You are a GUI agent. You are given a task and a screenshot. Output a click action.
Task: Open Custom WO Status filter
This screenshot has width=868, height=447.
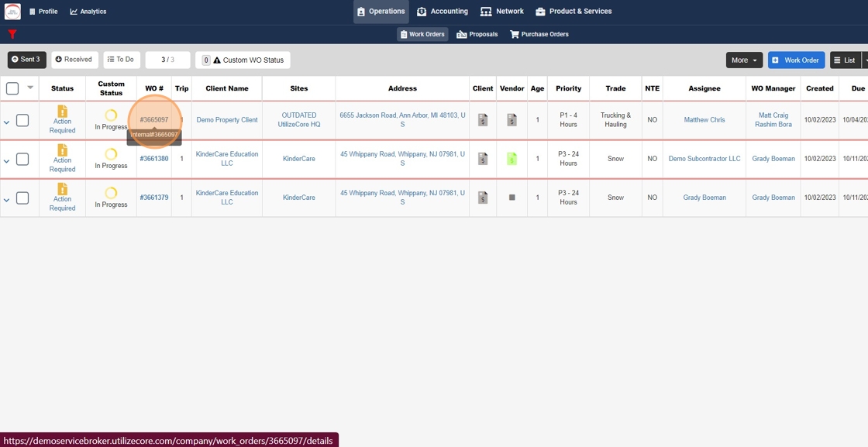pyautogui.click(x=243, y=60)
